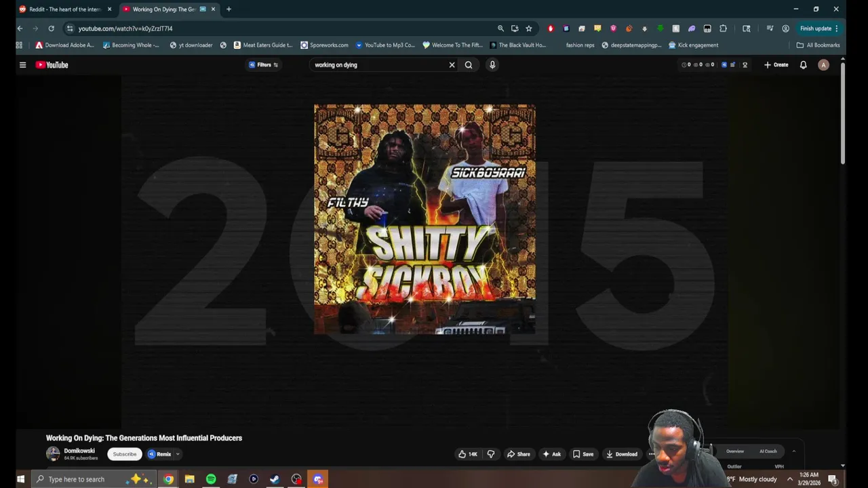
Task: Open the media controls playlist icon
Action: pyautogui.click(x=770, y=28)
